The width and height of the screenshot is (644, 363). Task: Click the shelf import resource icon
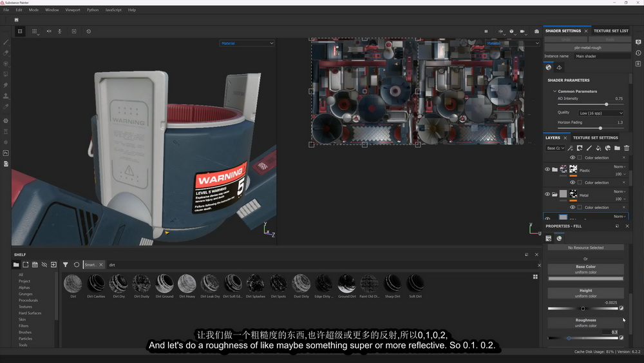(54, 265)
